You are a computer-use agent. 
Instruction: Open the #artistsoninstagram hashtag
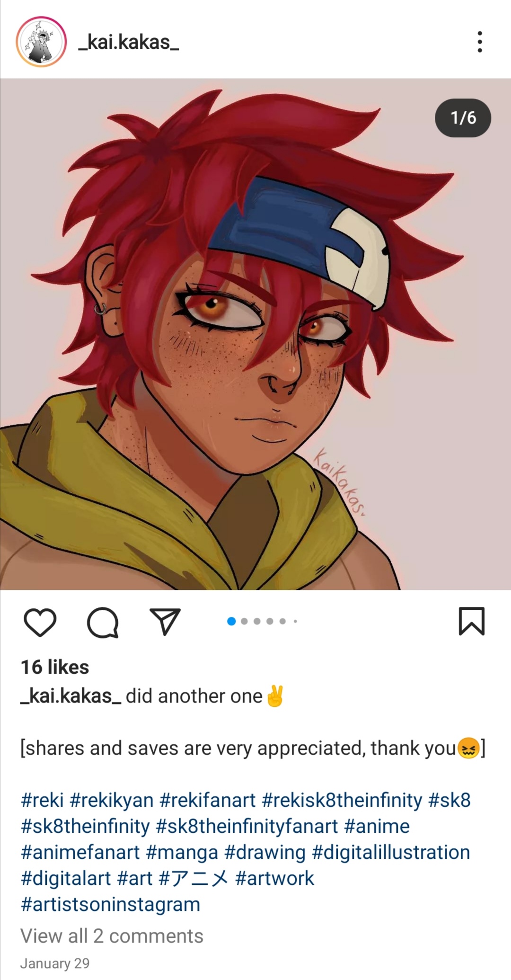point(110,904)
